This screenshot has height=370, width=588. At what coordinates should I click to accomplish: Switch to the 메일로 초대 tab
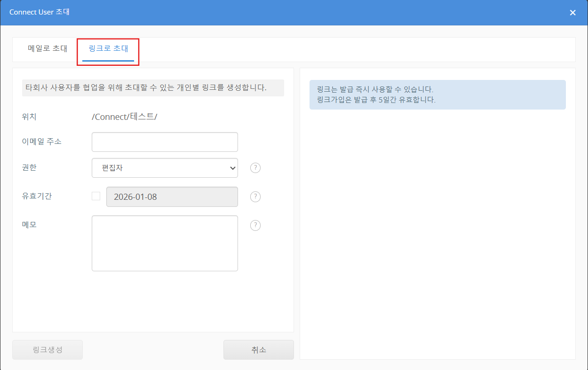(48, 48)
